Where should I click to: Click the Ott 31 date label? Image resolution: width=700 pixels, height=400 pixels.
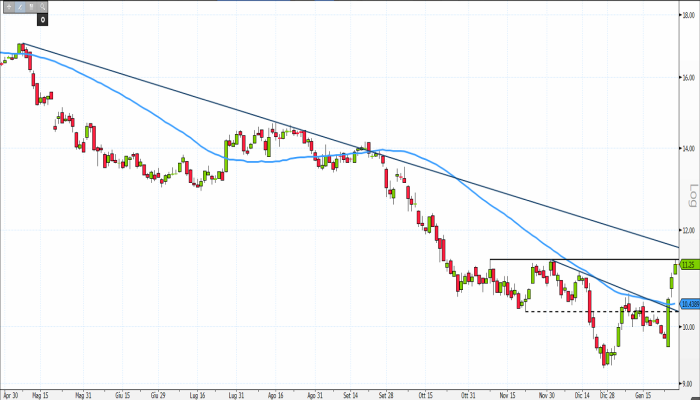[x=468, y=395]
